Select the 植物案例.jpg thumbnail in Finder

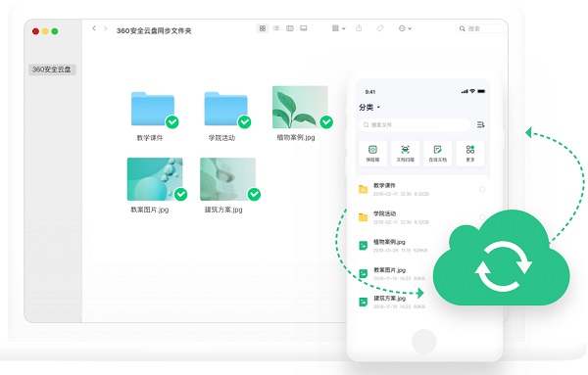300,107
